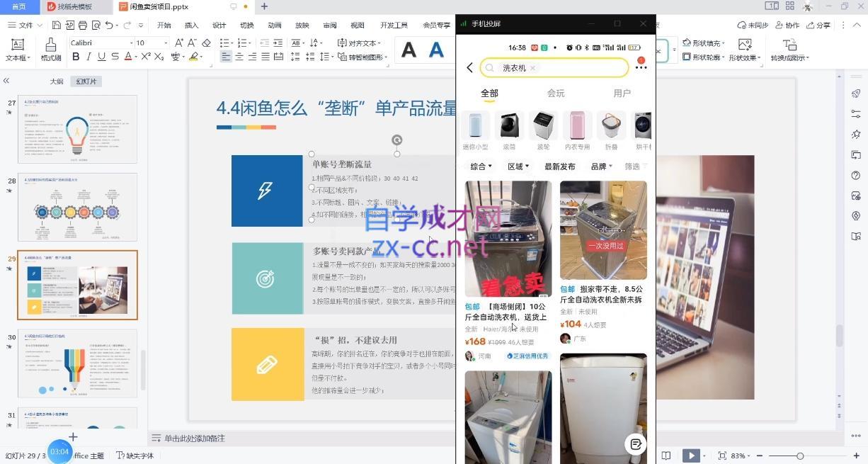Image resolution: width=868 pixels, height=464 pixels.
Task: Click the 协作 collaboration link
Action: 791,25
